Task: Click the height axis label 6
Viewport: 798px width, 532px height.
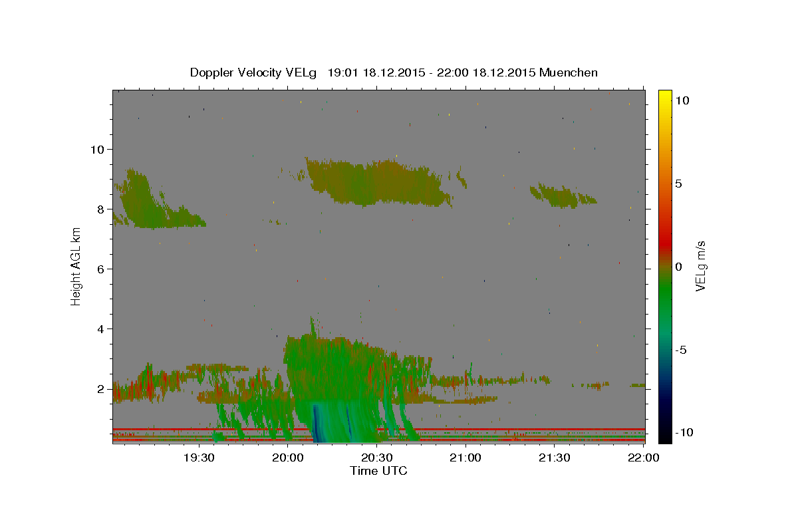Action: pos(101,269)
